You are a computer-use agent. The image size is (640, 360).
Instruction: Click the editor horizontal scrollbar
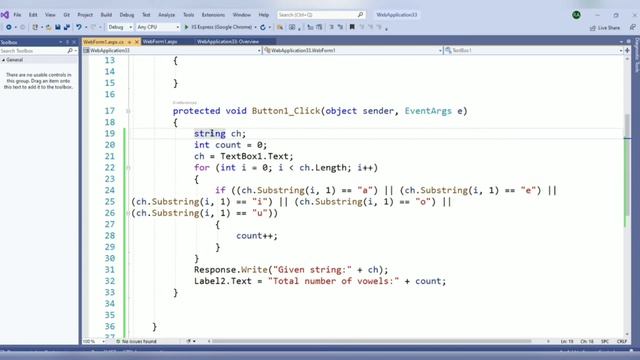coord(371,341)
